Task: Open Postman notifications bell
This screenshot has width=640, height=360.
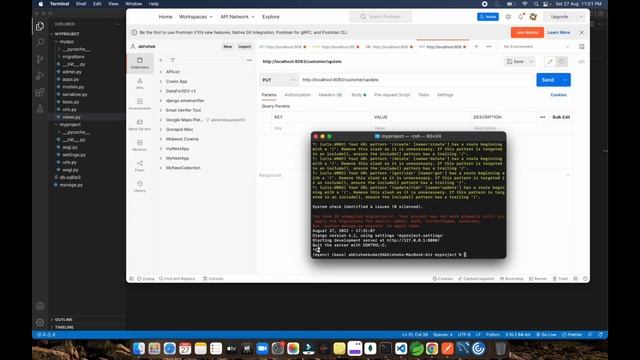Action: [x=520, y=17]
